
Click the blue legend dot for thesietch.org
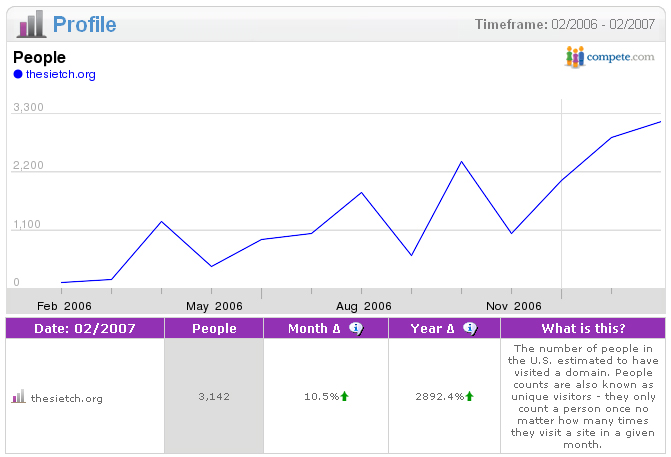(18, 74)
